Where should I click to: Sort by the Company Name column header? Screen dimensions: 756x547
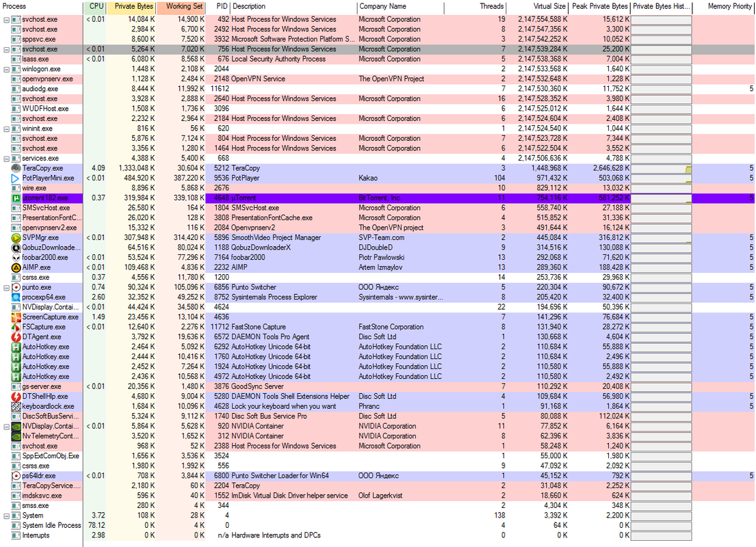[x=400, y=7]
